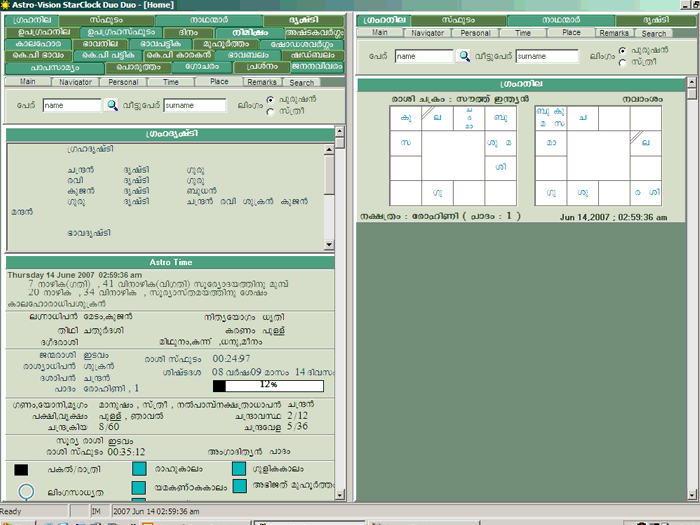Image resolution: width=700 pixels, height=525 pixels.
Task: Click down arrow of ഗ്രഹദൃഷ്ടി list scrollbar
Action: click(329, 244)
